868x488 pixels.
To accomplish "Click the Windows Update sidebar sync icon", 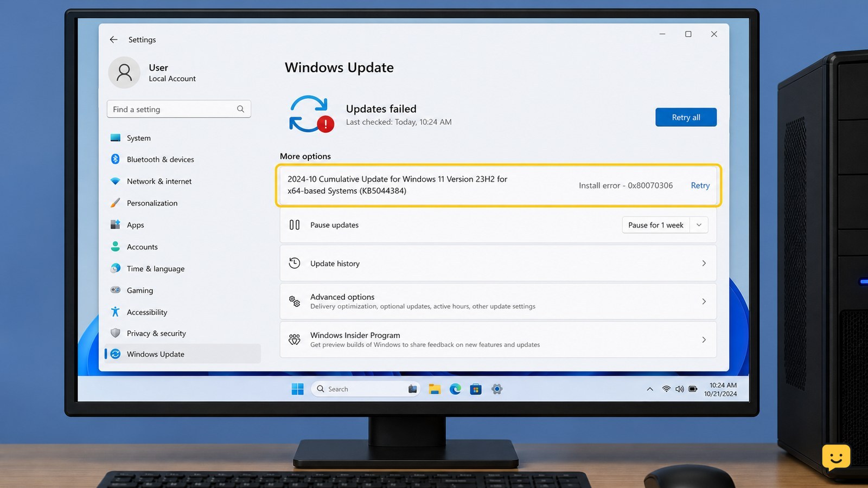I will click(x=115, y=354).
